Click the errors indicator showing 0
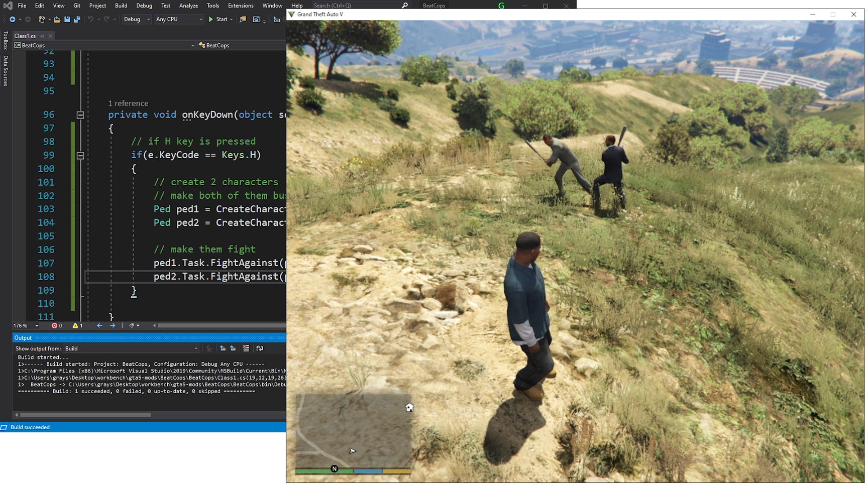 [x=57, y=326]
